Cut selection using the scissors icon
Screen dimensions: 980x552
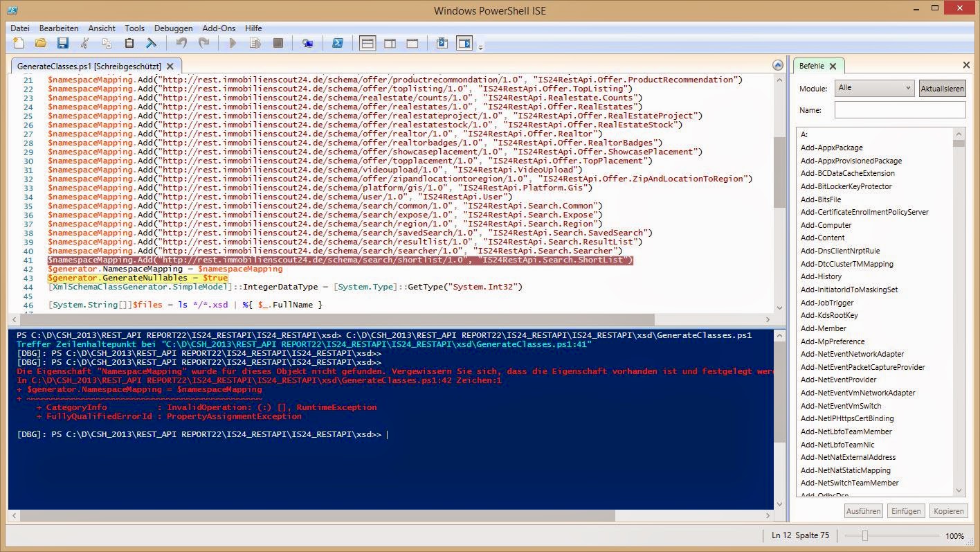(x=85, y=44)
